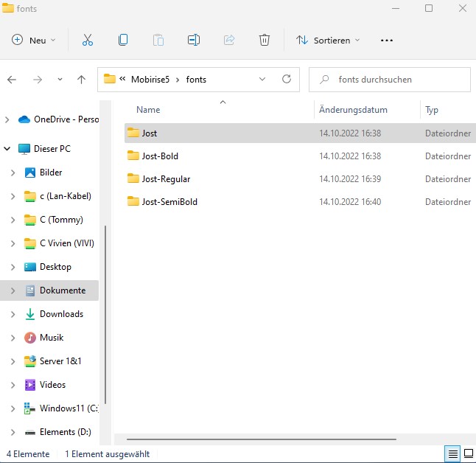This screenshot has height=463, width=476.
Task: Click the Copy icon in toolbar
Action: [123, 41]
